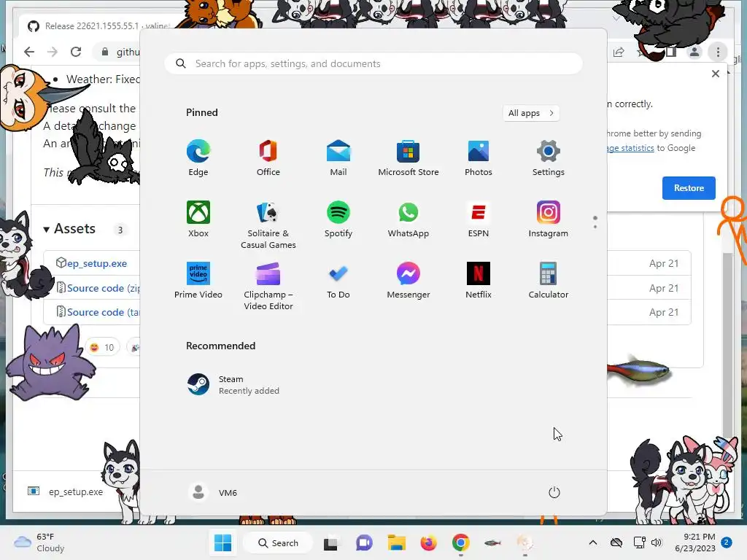Launch the Xbox app
The width and height of the screenshot is (747, 560).
click(x=198, y=219)
